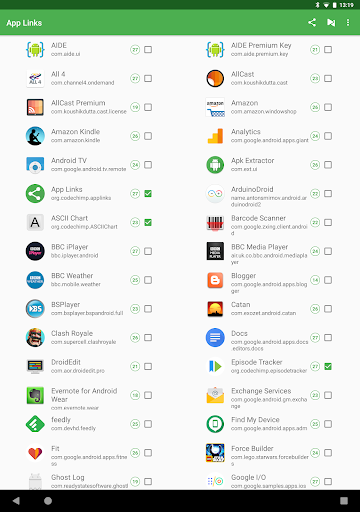Tap the Clash Royale app icon
This screenshot has height=512, width=360.
[35, 338]
